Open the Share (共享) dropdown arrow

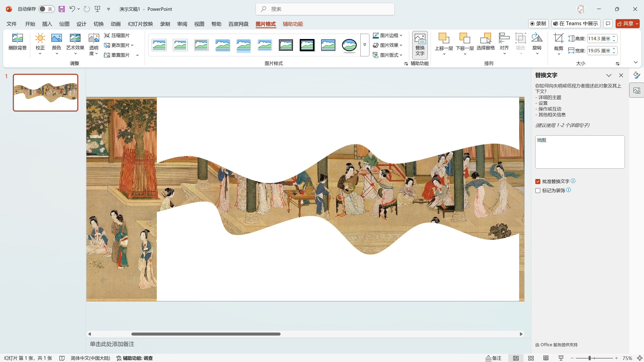(x=637, y=24)
